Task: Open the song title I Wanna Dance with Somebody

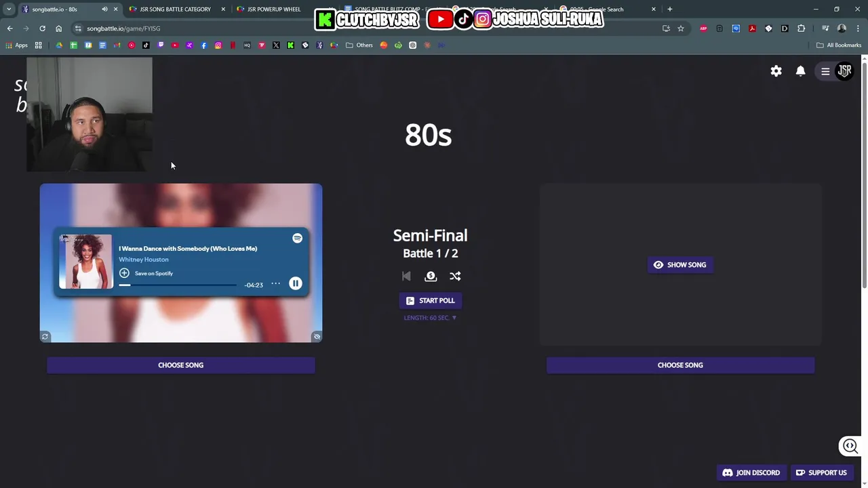Action: click(x=188, y=249)
